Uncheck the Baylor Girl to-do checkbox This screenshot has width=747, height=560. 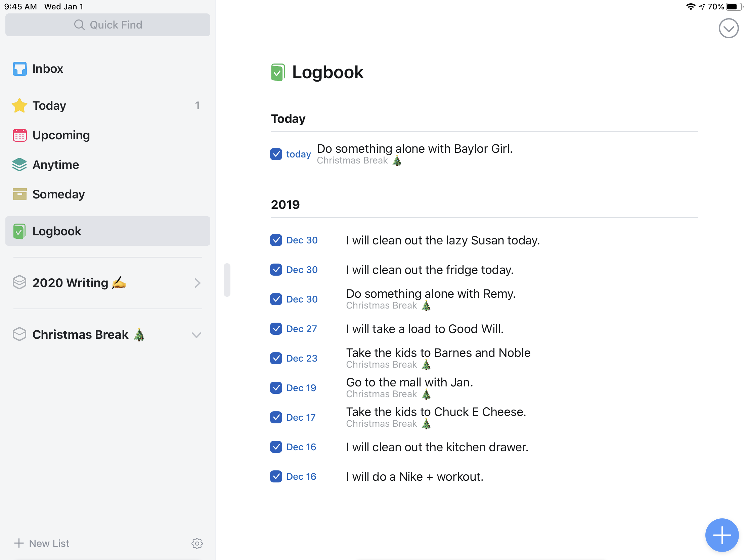pyautogui.click(x=276, y=154)
